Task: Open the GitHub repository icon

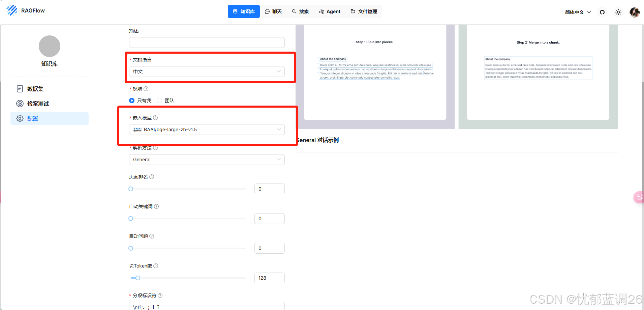Action: coord(602,12)
